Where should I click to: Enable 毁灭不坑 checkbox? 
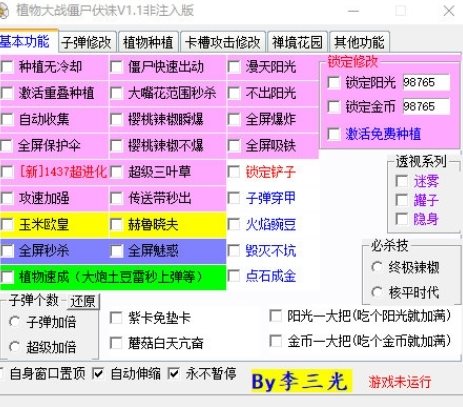(234, 251)
